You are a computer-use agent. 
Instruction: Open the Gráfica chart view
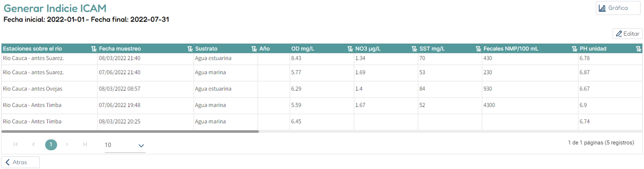pyautogui.click(x=618, y=8)
